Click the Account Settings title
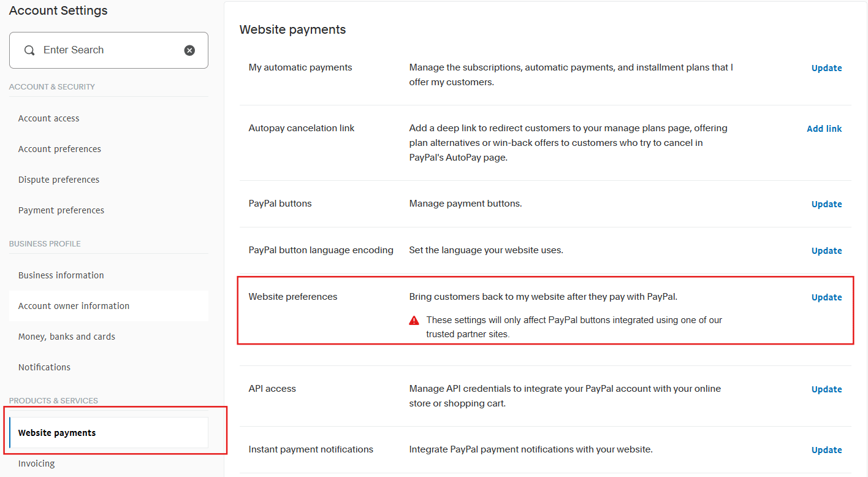The image size is (868, 477). (58, 10)
